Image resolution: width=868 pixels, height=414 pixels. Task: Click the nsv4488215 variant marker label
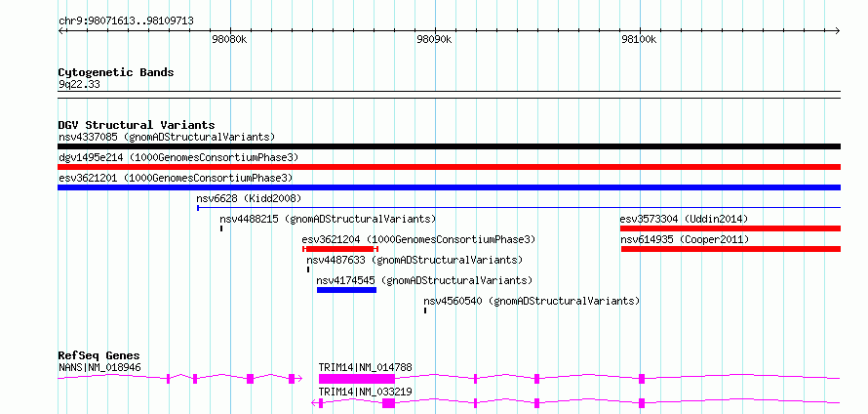(328, 219)
